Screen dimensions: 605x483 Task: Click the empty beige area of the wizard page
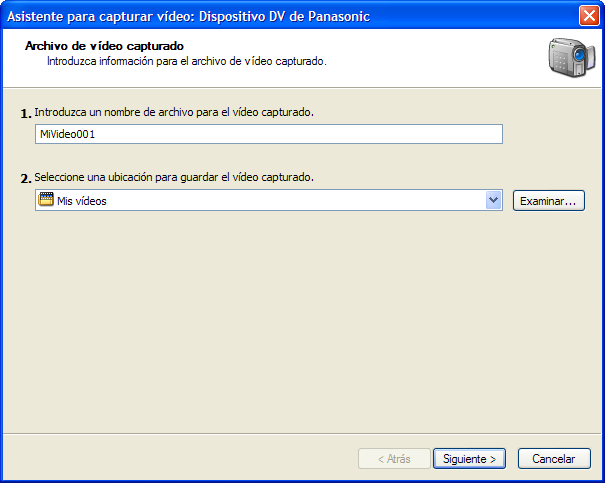[300, 320]
